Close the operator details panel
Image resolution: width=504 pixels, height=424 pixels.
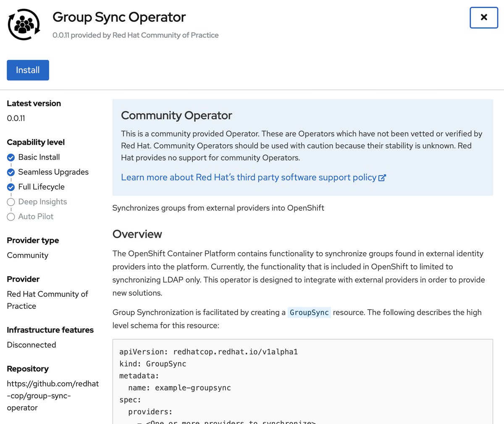coord(484,18)
